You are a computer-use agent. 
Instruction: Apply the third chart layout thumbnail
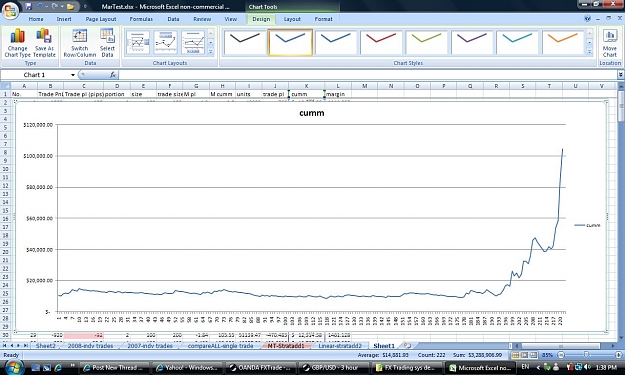[x=193, y=42]
